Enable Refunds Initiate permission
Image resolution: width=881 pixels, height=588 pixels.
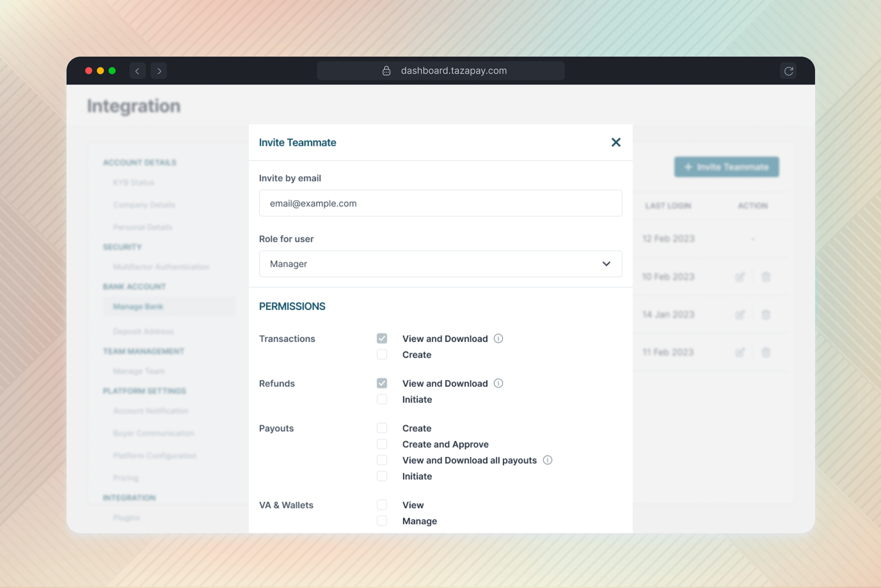[x=382, y=399]
